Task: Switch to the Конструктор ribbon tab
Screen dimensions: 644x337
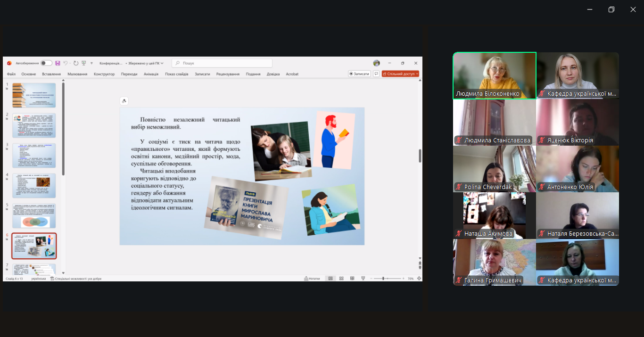Action: point(104,74)
